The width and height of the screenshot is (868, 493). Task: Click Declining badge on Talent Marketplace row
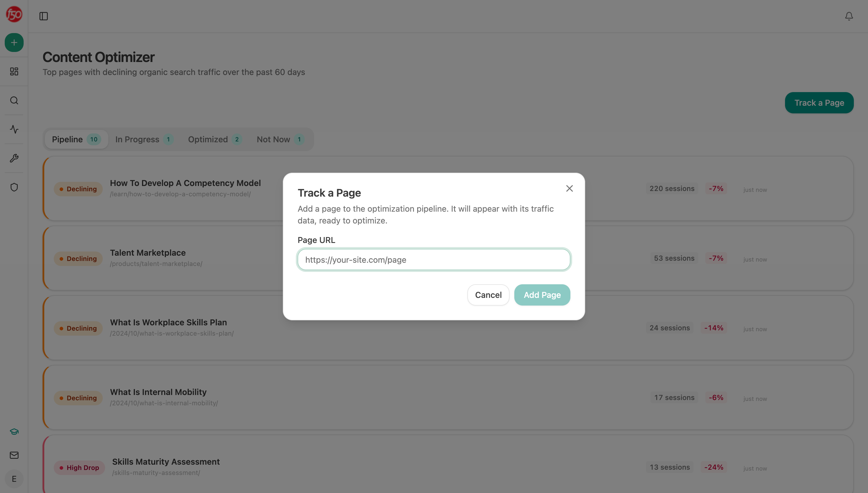[x=78, y=259]
